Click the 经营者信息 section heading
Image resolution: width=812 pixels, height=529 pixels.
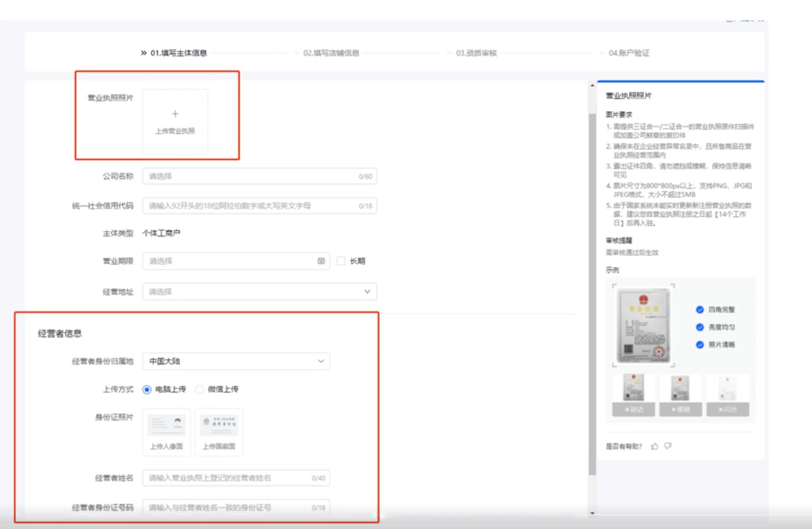(60, 334)
